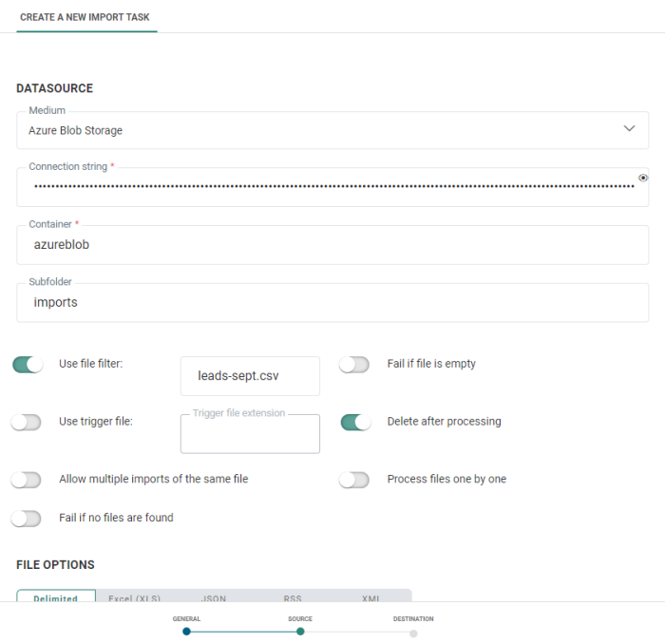Screen dimensions: 665x644
Task: Enable Allow multiple imports of same file
Action: click(27, 480)
